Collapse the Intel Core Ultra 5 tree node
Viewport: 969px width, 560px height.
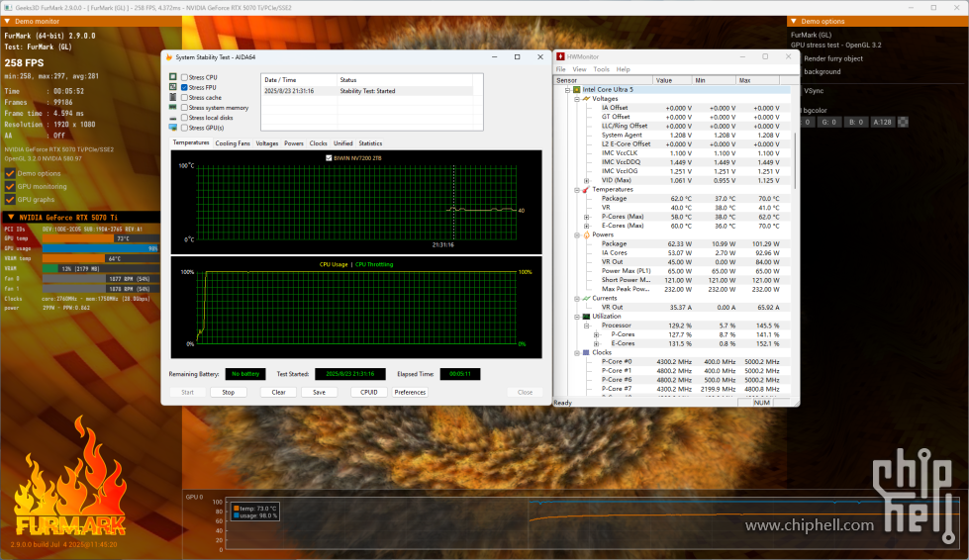click(567, 89)
